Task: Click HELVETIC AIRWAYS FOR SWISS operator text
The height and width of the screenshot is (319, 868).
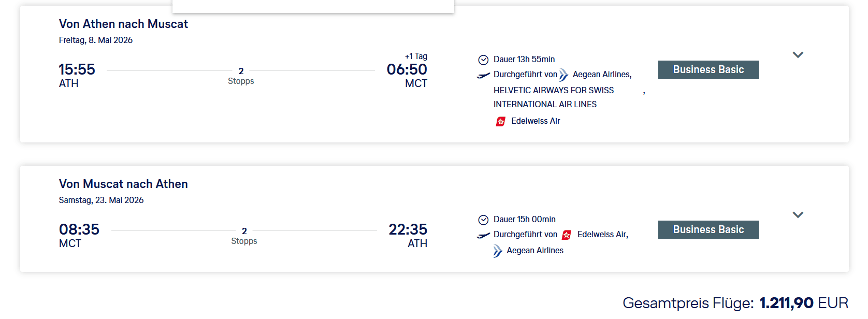Action: (553, 91)
